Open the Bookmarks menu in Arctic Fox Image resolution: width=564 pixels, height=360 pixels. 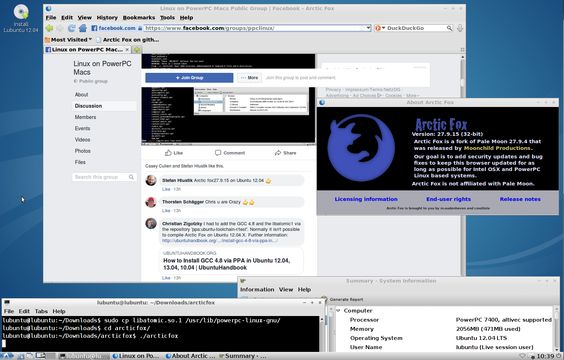[x=138, y=18]
